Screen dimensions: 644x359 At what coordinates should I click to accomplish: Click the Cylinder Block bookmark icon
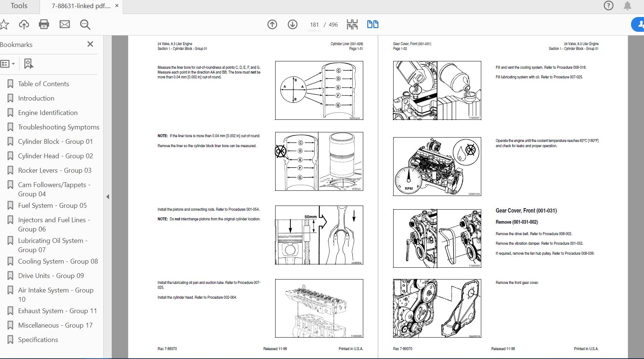(x=10, y=142)
